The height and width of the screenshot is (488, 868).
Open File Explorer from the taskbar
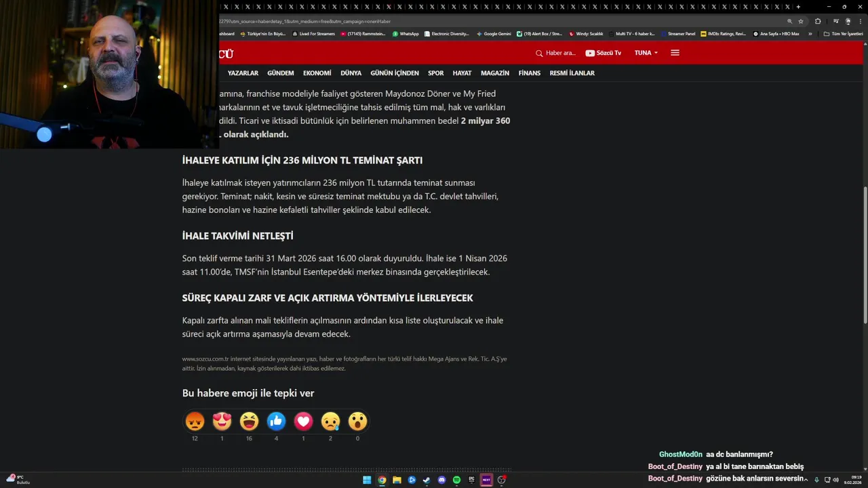point(397,480)
